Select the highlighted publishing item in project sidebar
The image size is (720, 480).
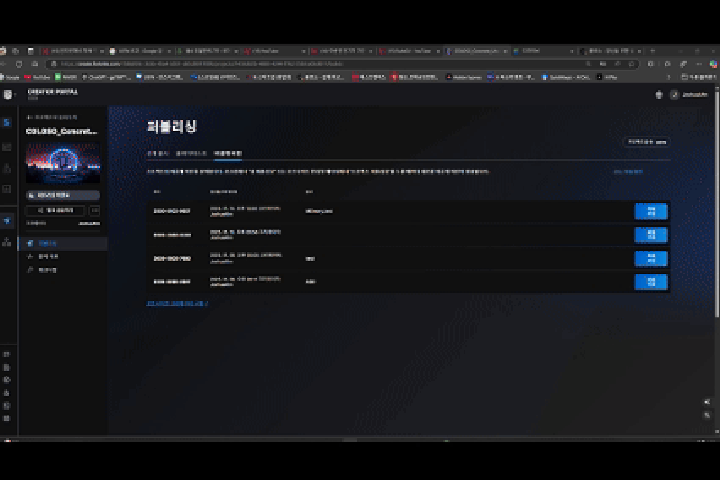[x=63, y=243]
